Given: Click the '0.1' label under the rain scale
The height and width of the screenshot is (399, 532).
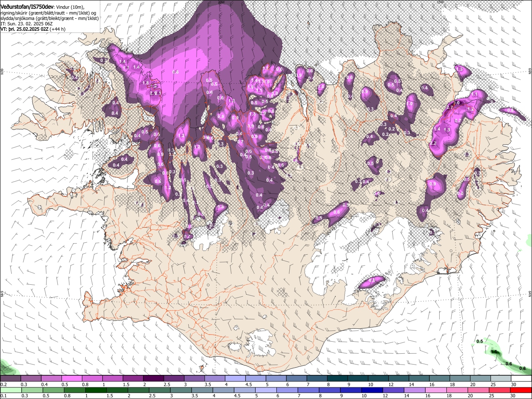Looking at the screenshot, I should (3, 396).
